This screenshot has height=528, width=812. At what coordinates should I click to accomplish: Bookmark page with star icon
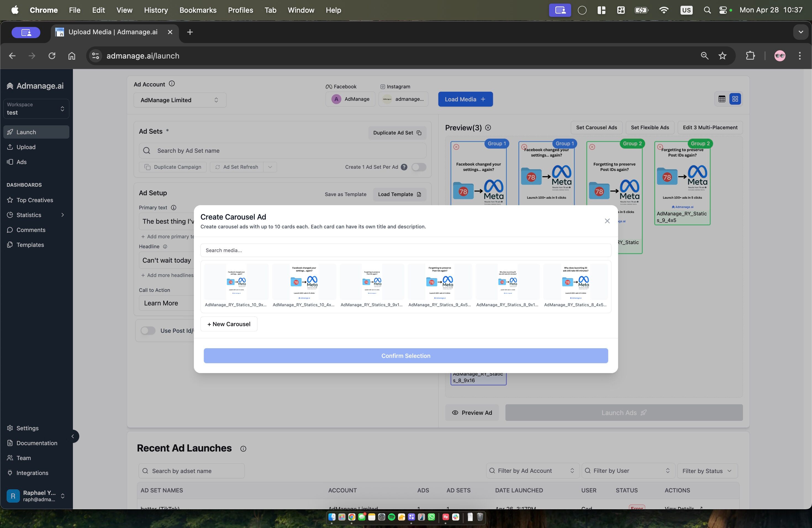(x=722, y=56)
